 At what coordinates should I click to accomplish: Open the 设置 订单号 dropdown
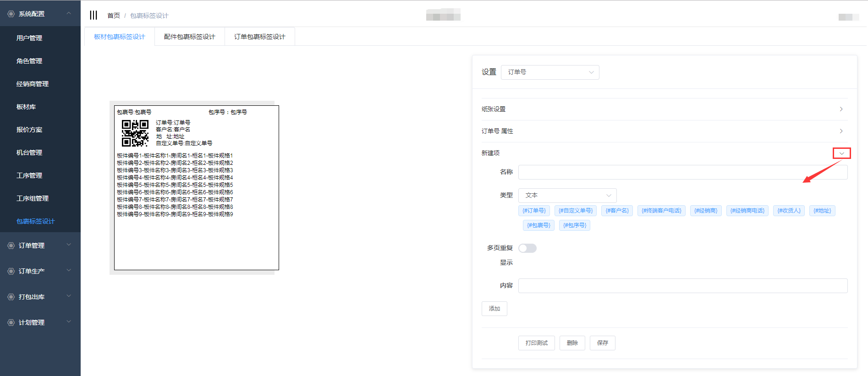(x=550, y=72)
